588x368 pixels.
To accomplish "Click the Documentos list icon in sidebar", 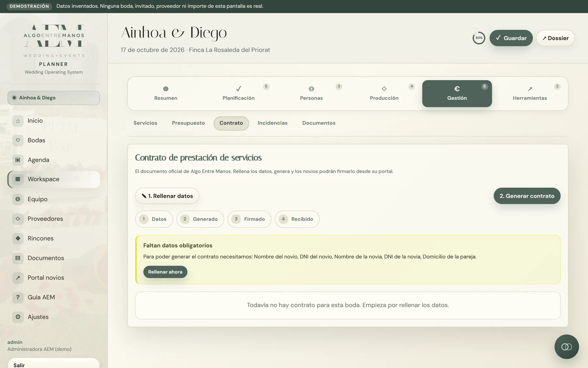I will (18, 258).
